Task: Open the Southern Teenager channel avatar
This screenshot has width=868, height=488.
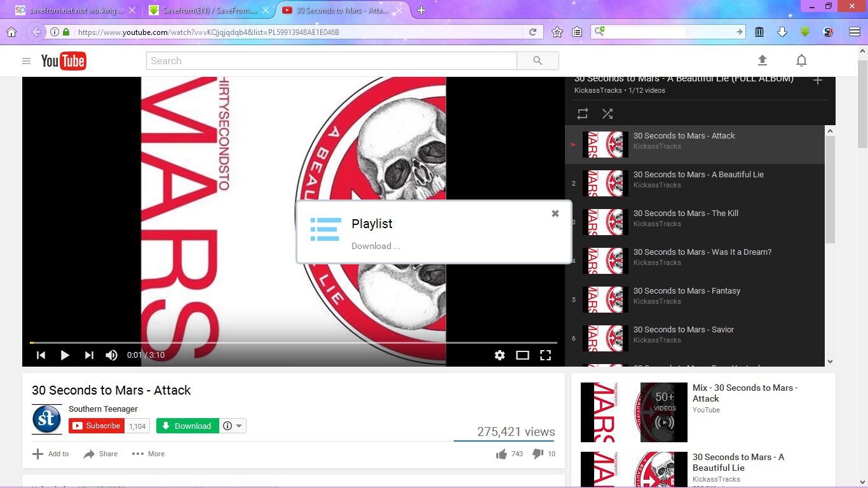Action: (47, 419)
